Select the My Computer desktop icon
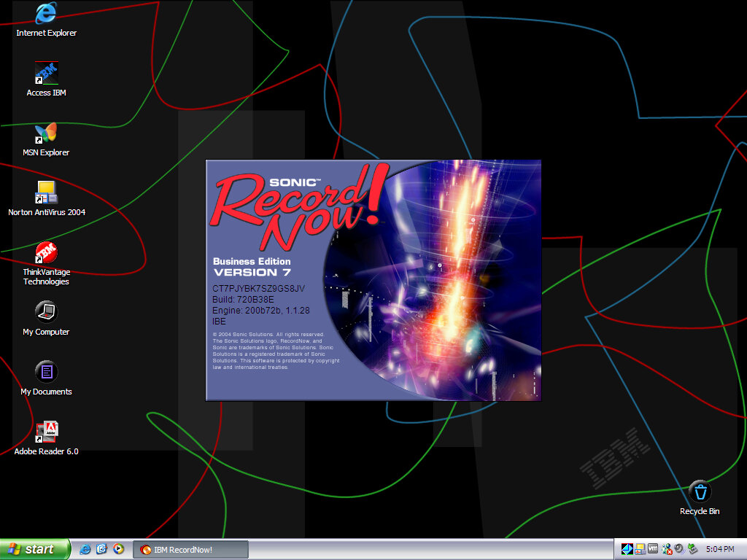747x560 pixels. [x=47, y=313]
